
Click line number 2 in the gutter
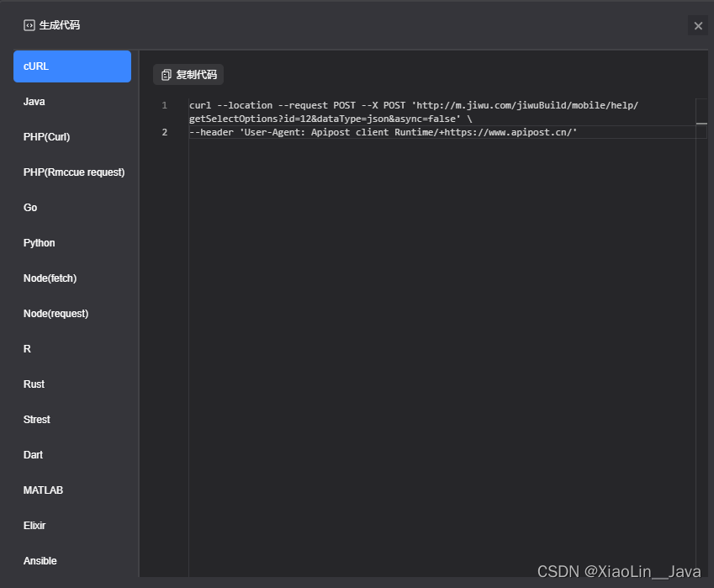click(164, 133)
